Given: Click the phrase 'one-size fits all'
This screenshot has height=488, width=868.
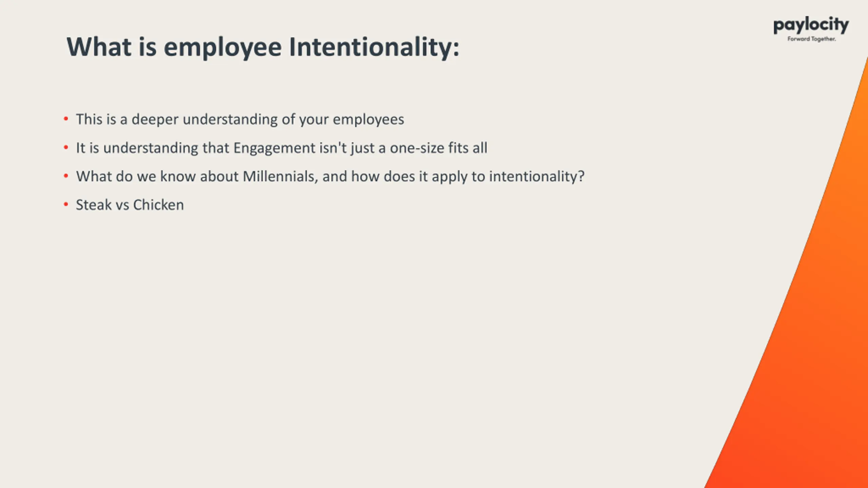Looking at the screenshot, I should coord(438,148).
